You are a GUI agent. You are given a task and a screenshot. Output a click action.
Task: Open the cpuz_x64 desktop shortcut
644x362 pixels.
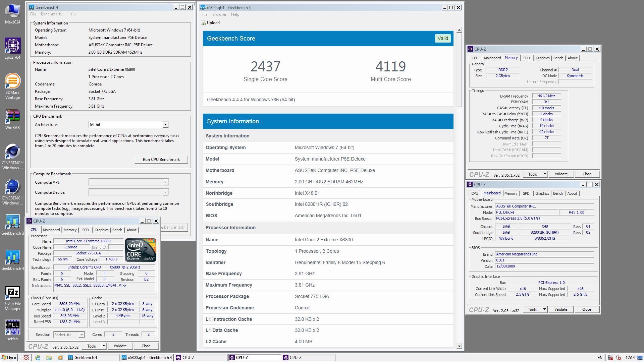pyautogui.click(x=12, y=49)
